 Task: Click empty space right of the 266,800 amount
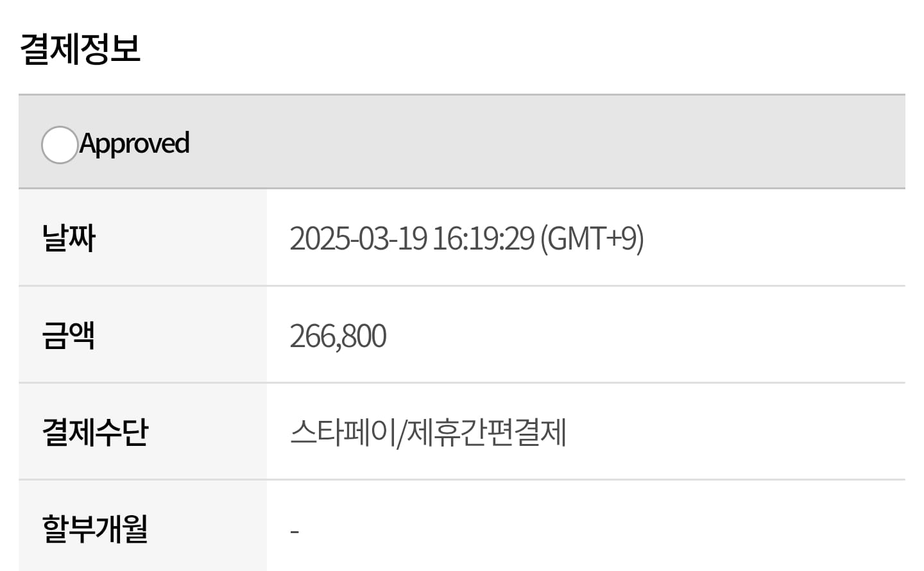click(642, 336)
